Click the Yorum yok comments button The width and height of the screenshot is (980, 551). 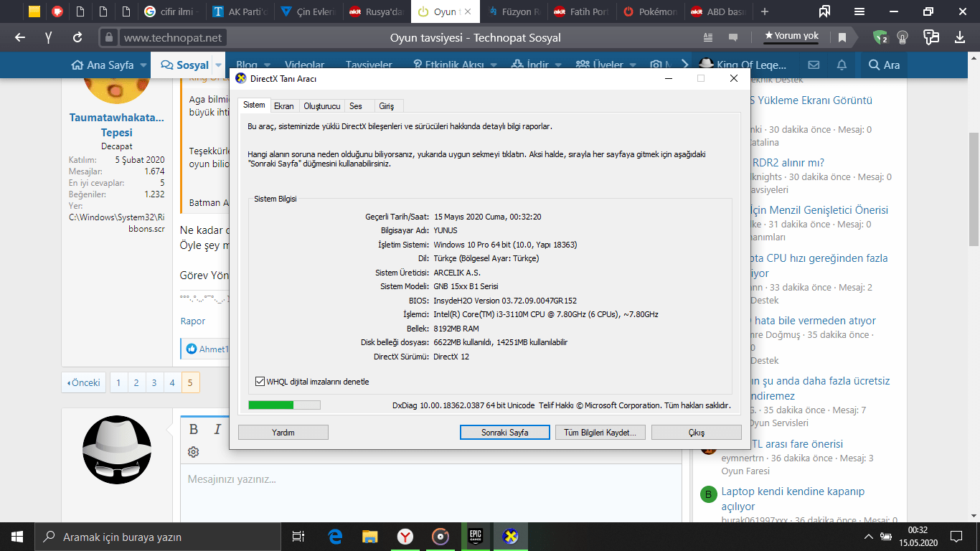tap(791, 36)
